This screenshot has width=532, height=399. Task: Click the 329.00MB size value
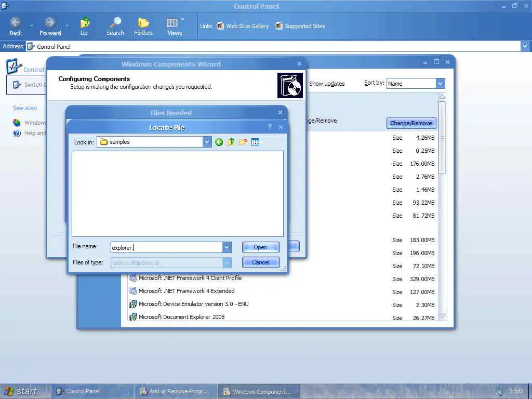click(x=422, y=279)
